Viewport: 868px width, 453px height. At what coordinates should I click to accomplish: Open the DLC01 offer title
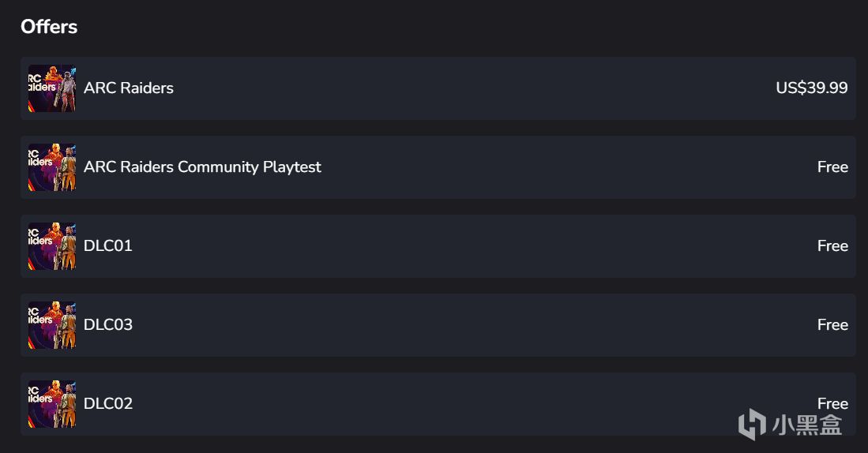(x=108, y=245)
